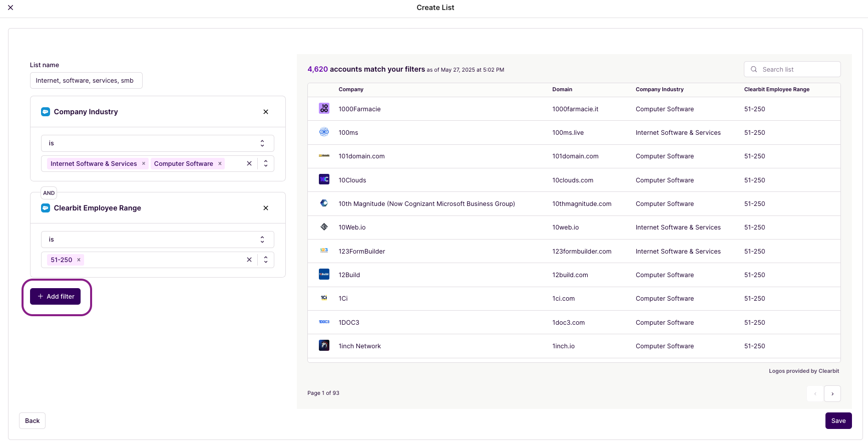
Task: Go to next results page
Action: (832, 394)
